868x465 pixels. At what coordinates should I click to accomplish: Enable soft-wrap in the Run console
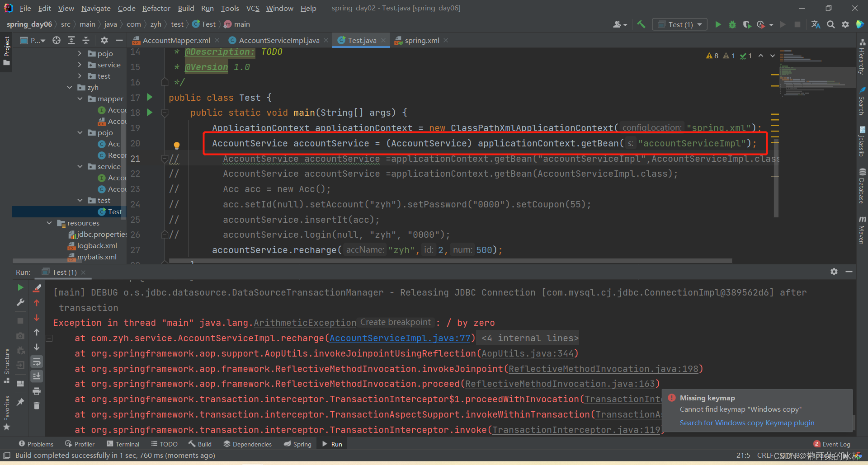(x=37, y=362)
